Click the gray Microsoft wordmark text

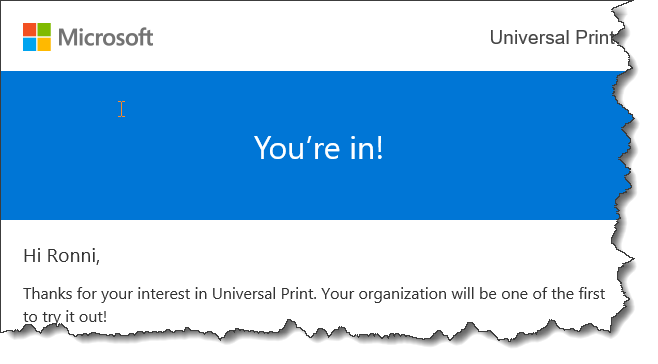point(105,37)
